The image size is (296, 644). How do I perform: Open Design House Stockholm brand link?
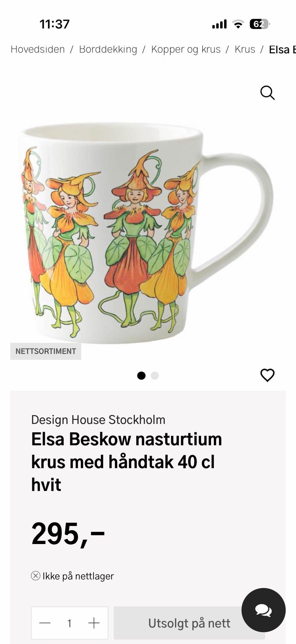coord(98,420)
